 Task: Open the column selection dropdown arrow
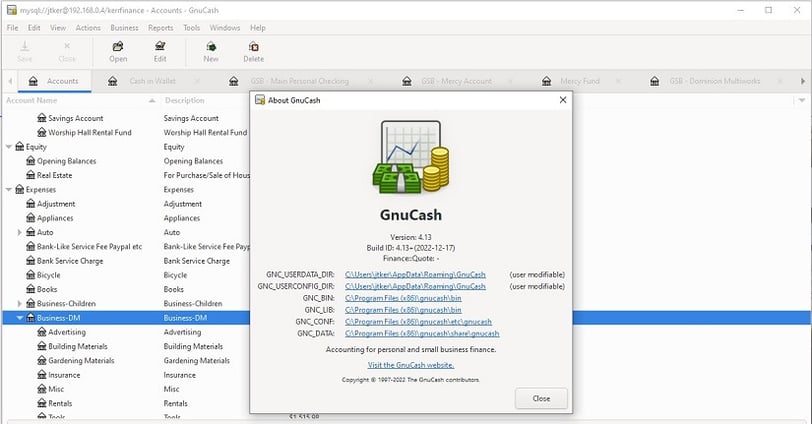tap(802, 100)
